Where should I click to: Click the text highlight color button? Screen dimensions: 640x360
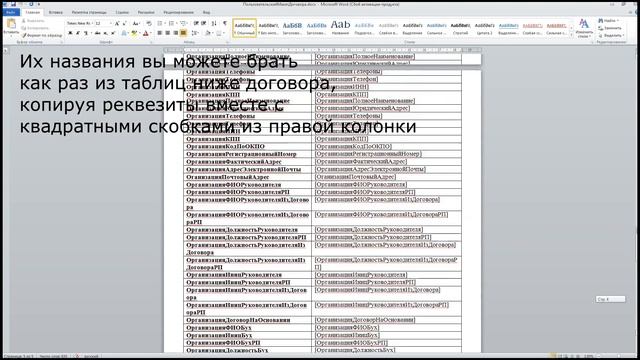134,33
